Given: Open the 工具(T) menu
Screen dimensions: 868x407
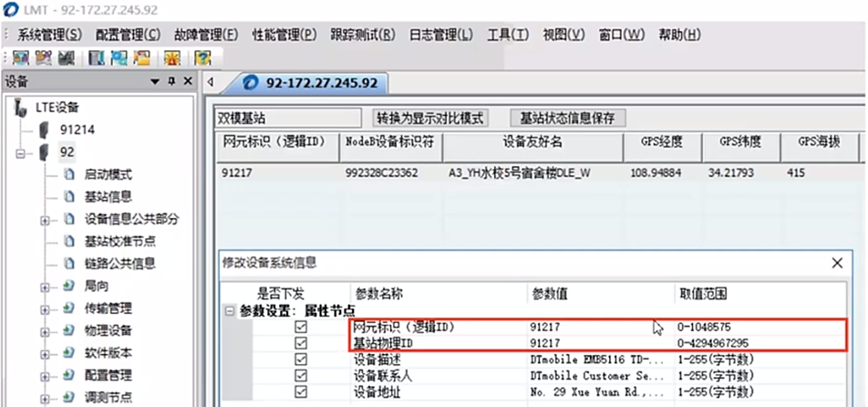Looking at the screenshot, I should point(508,35).
